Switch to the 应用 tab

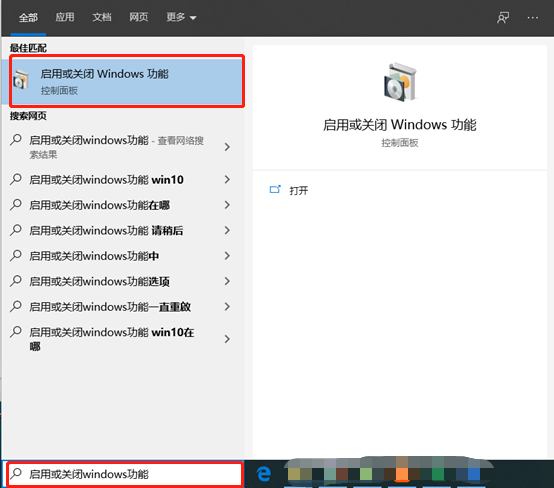point(65,17)
